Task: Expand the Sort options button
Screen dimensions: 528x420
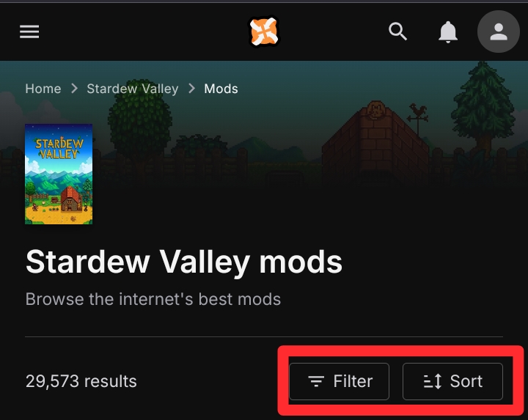Action: [452, 381]
